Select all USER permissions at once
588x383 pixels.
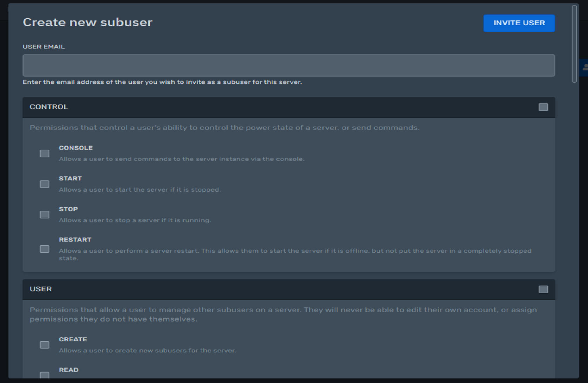point(543,289)
